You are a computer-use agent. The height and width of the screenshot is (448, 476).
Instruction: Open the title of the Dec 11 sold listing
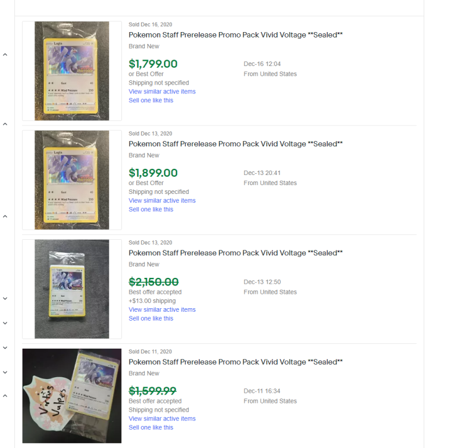click(236, 362)
